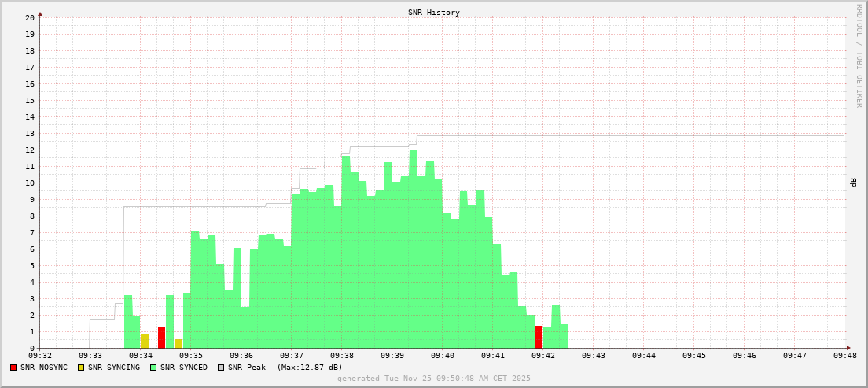Click the 09:42 time axis label
The image size is (868, 388).
point(543,356)
